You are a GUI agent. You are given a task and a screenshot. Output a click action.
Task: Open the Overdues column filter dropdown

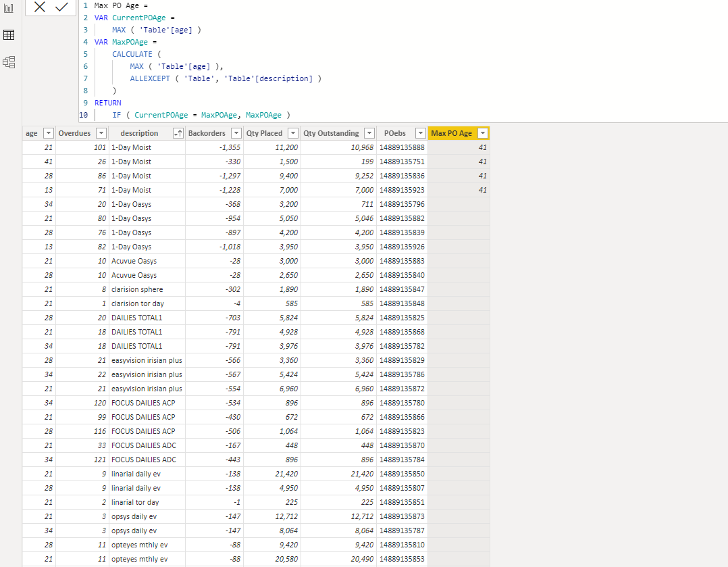point(101,133)
